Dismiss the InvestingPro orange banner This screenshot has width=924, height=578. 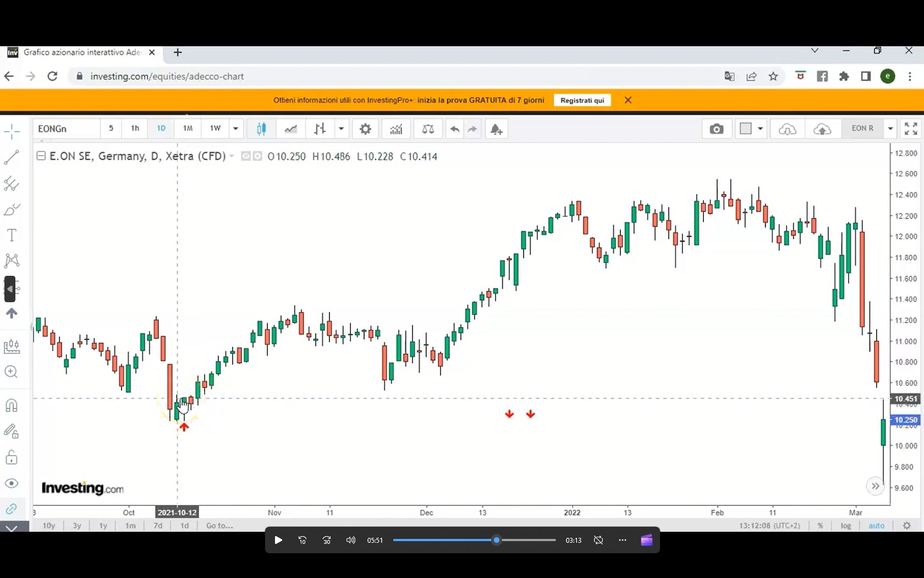coord(628,100)
